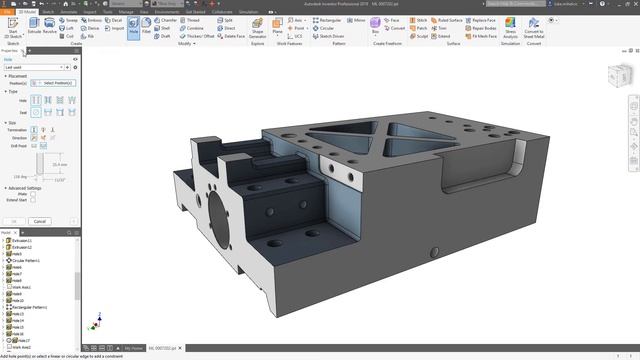This screenshot has height=360, width=640.
Task: Select the Chamfer tool
Action: 165,20
